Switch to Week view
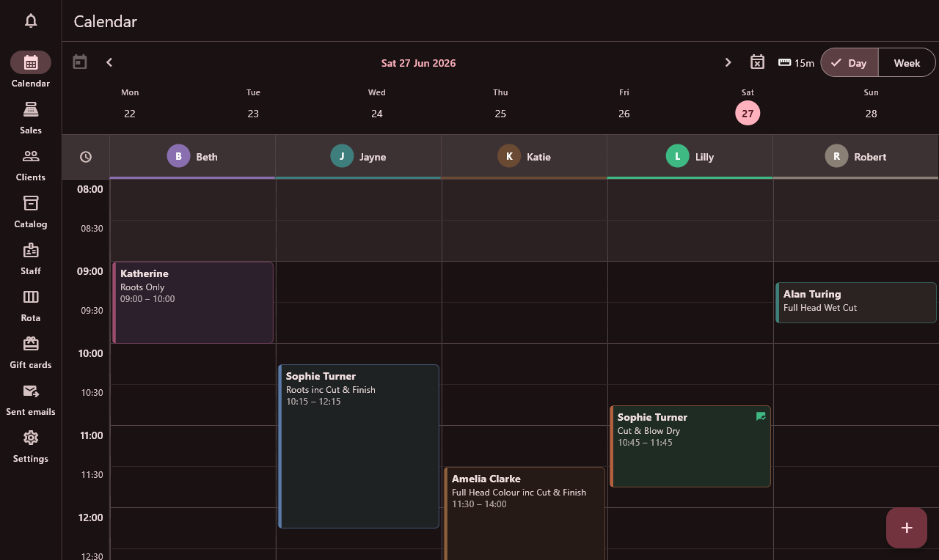 tap(907, 62)
